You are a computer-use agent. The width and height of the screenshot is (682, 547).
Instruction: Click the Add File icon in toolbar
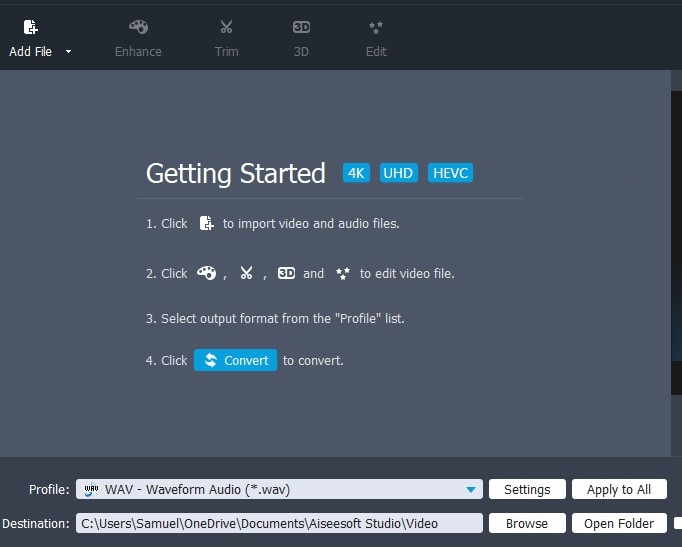(x=30, y=27)
